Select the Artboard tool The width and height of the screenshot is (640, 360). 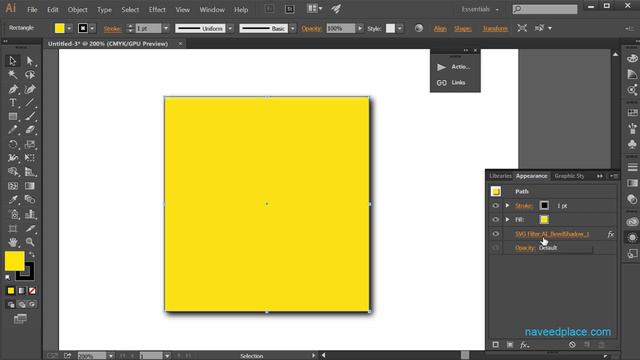pos(13,228)
